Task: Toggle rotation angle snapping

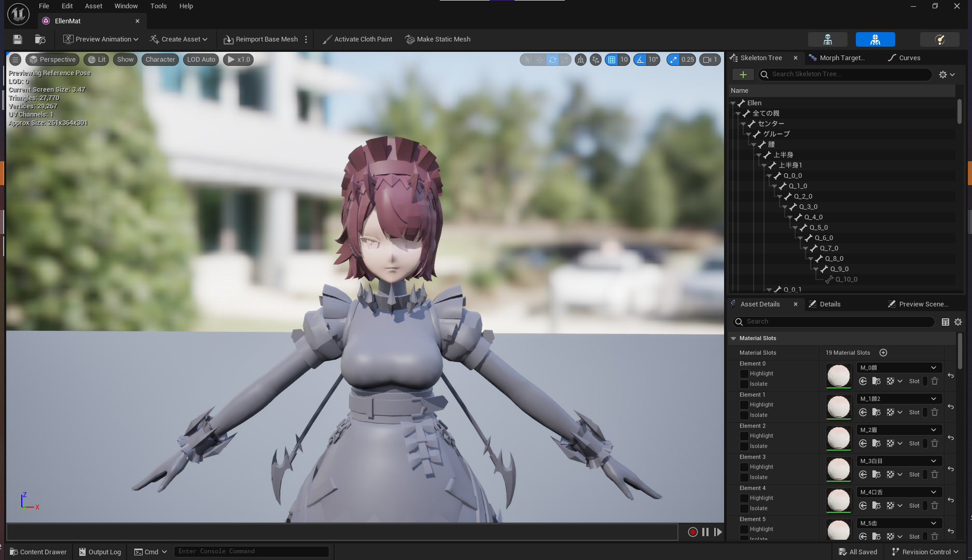Action: [x=641, y=60]
